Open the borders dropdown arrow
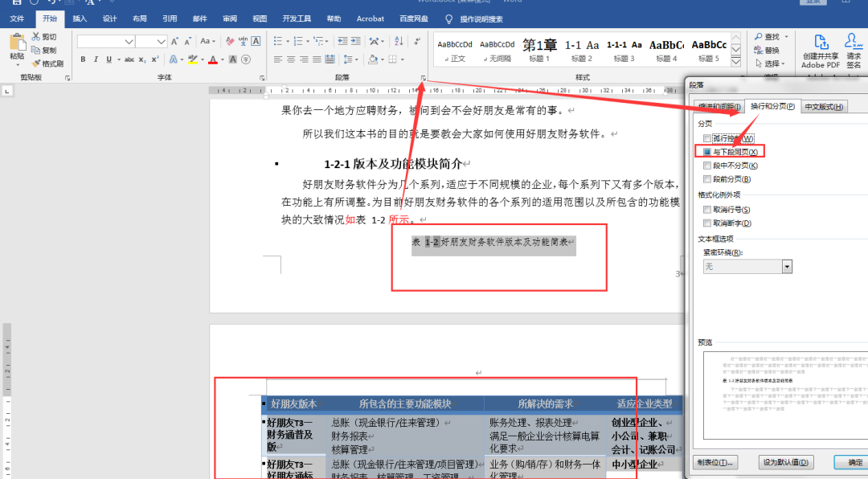The image size is (868, 479). pyautogui.click(x=402, y=59)
